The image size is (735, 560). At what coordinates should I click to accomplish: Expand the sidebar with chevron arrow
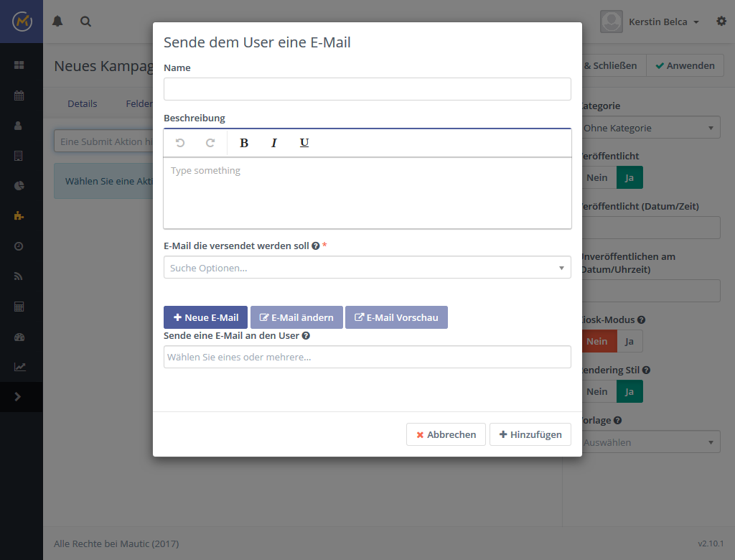[x=19, y=397]
